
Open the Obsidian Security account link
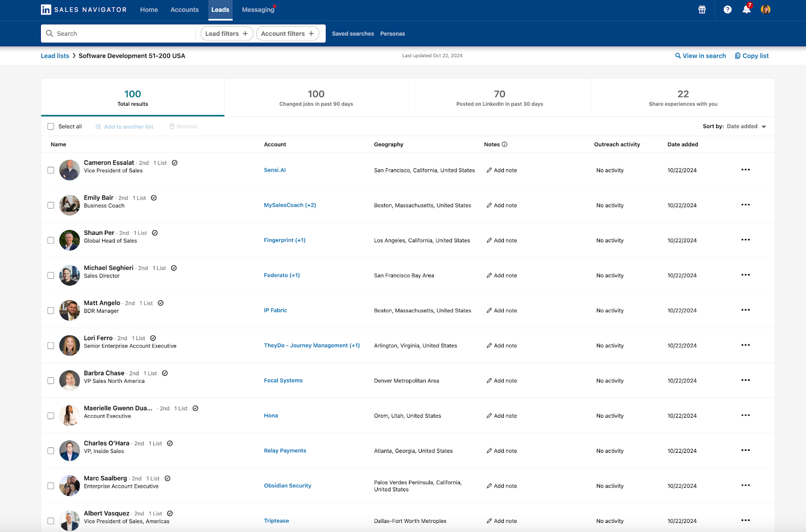click(288, 486)
